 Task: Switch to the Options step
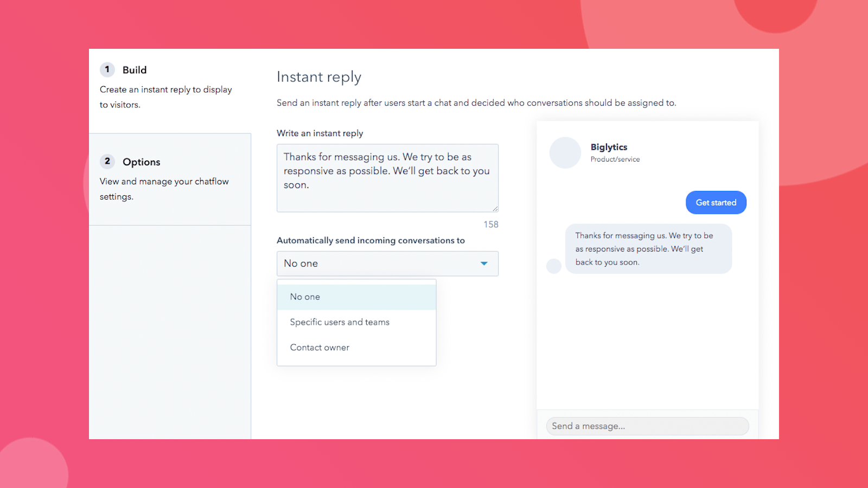click(x=142, y=162)
